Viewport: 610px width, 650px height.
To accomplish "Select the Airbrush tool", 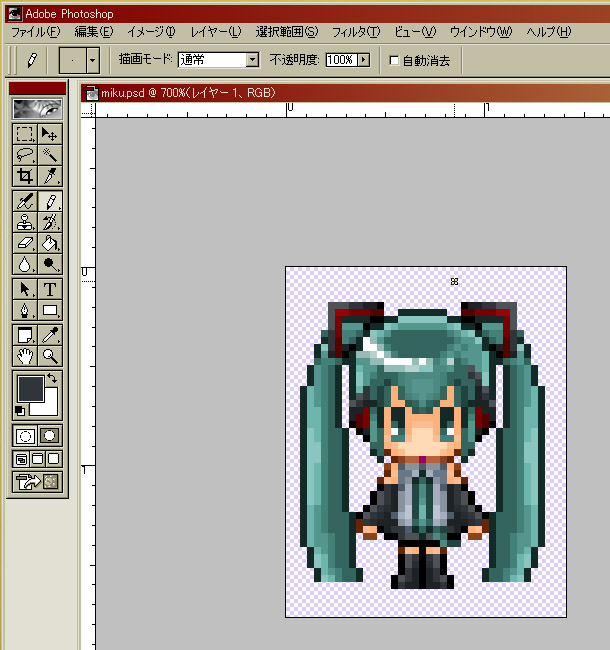I will point(25,201).
